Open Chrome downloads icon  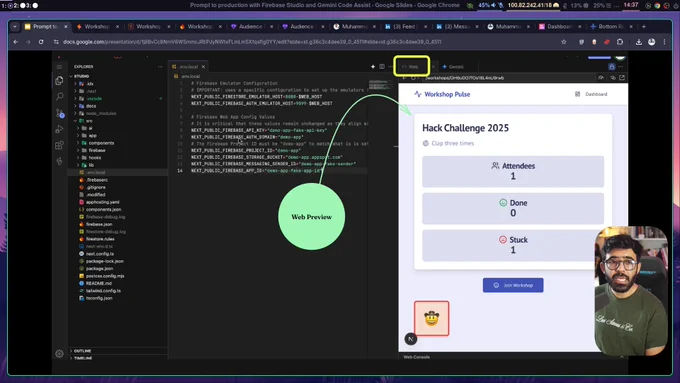tap(639, 42)
